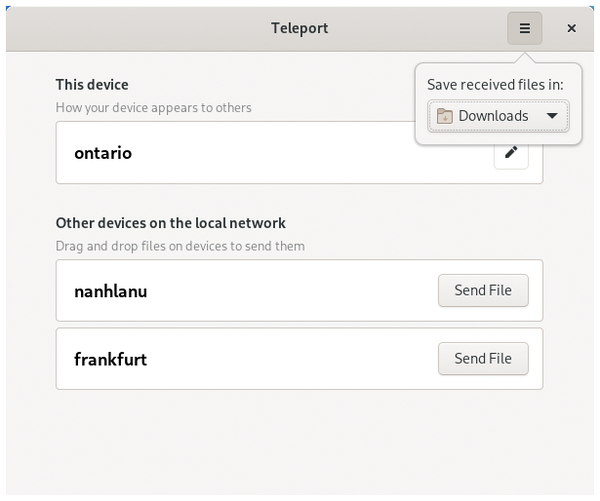The image size is (600, 501).
Task: Click the empty area below the device list
Action: (299, 444)
